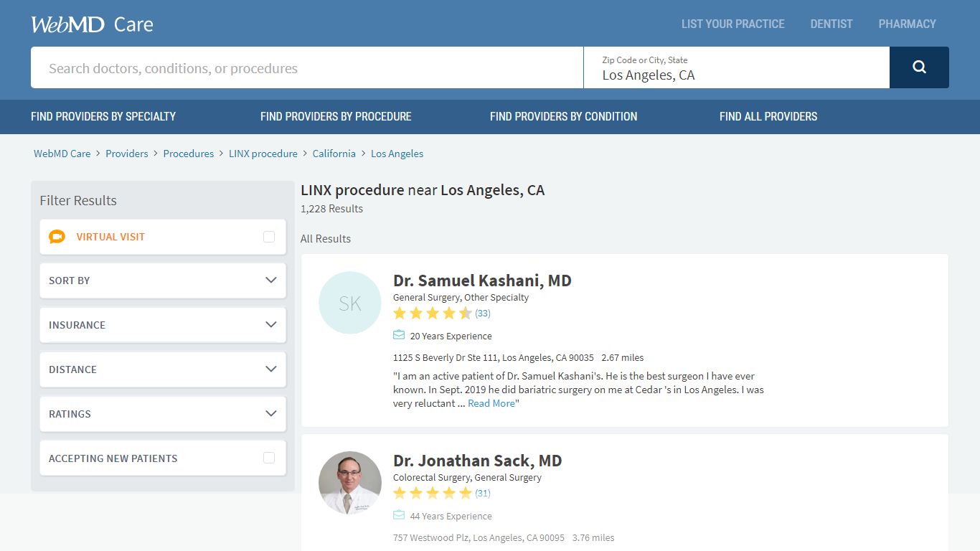Click the 1,228 Results text
980x551 pixels.
point(331,209)
